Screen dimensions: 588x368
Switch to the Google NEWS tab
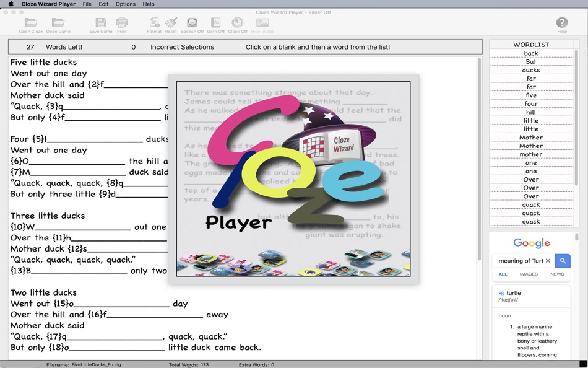(x=557, y=274)
